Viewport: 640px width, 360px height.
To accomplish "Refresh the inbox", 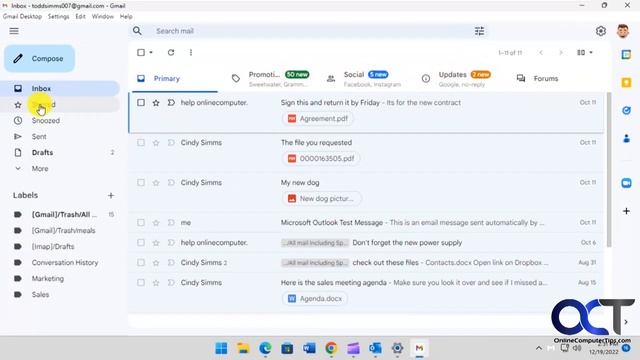I will 171,52.
